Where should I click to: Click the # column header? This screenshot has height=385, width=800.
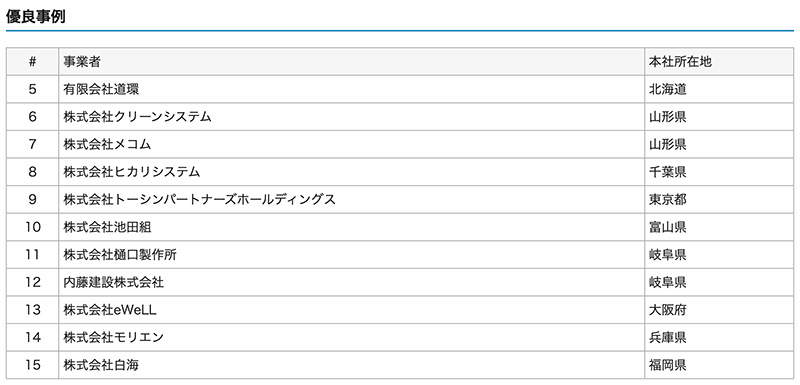point(33,62)
